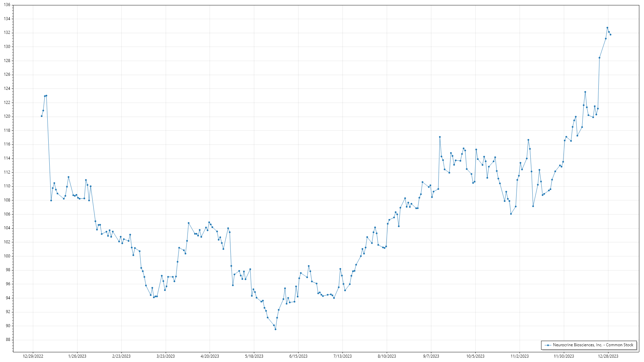The height and width of the screenshot is (362, 644).
Task: Click the 136 y-axis label
Action: pos(7,5)
